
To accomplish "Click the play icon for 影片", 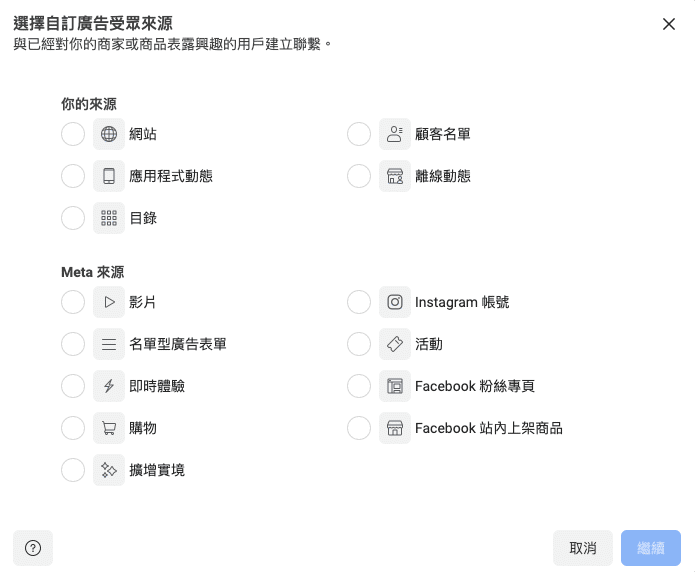I will click(109, 302).
